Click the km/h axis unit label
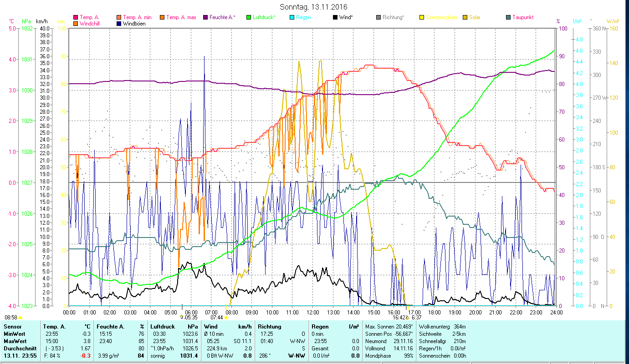Viewport: 629px width, 364px height. click(41, 21)
